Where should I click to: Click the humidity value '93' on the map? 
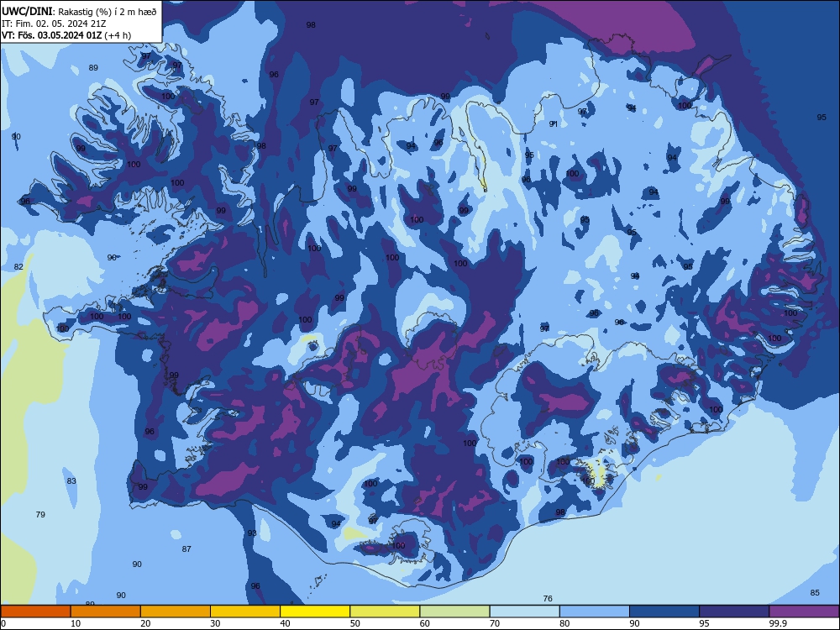[x=252, y=533]
